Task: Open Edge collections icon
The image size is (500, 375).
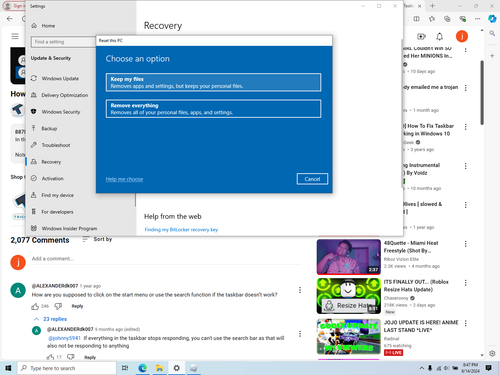Action: 447,19
